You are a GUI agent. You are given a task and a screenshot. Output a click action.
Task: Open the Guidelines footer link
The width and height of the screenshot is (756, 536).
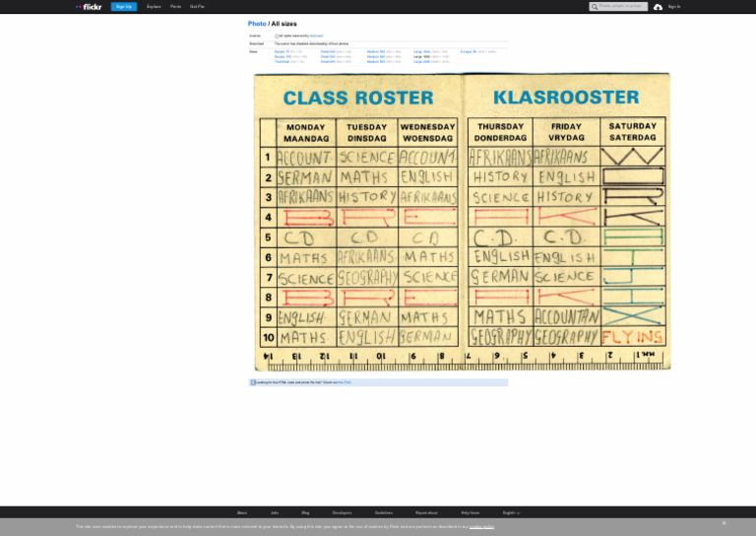[x=384, y=512]
